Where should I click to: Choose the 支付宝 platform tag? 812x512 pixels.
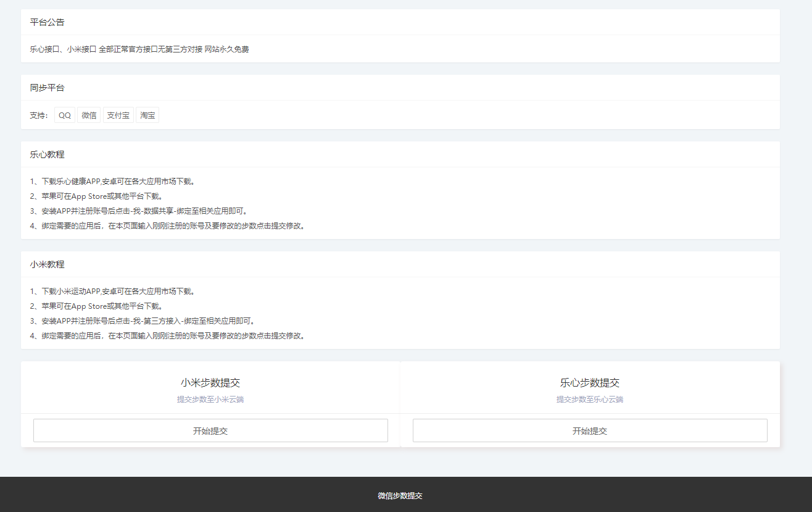click(118, 115)
